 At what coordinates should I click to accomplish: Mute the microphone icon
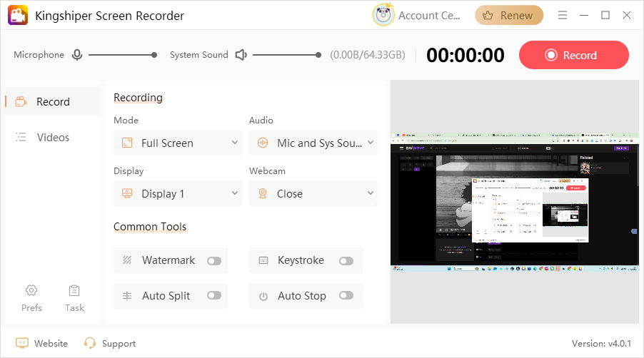coord(77,54)
